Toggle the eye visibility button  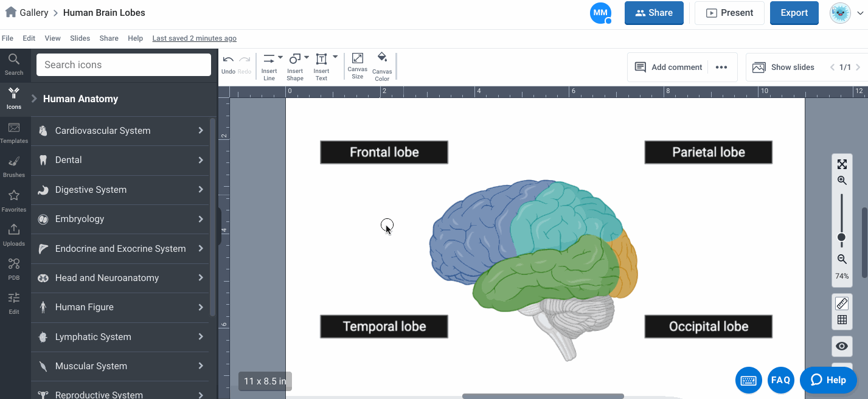(x=842, y=346)
